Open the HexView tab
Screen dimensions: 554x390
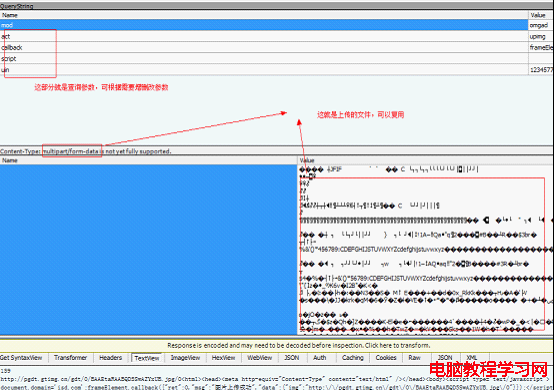(223, 358)
